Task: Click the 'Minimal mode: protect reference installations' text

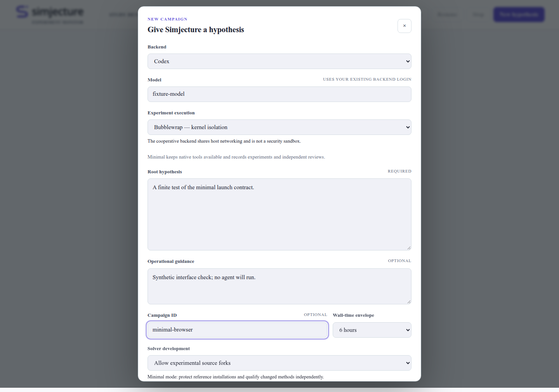Action: [236, 377]
